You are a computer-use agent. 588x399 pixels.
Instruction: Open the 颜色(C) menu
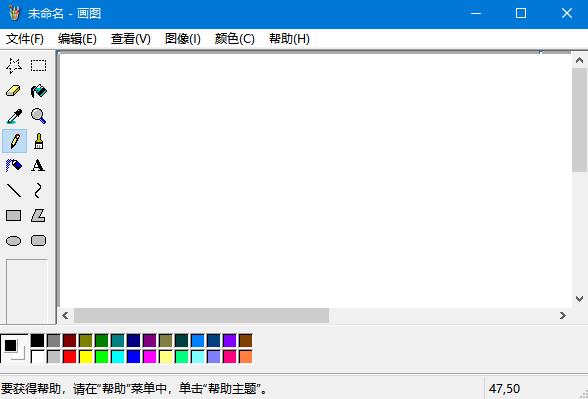pyautogui.click(x=234, y=39)
